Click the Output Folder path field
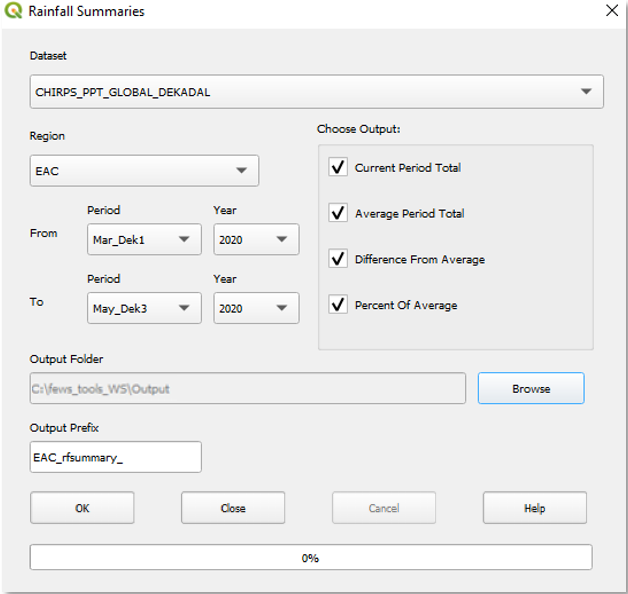628x594 pixels. [247, 389]
